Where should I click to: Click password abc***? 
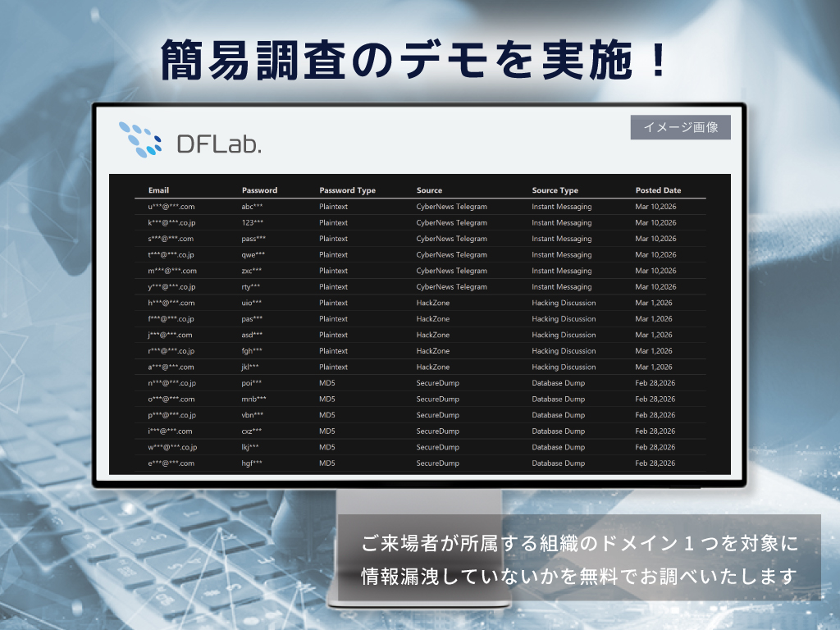point(252,206)
